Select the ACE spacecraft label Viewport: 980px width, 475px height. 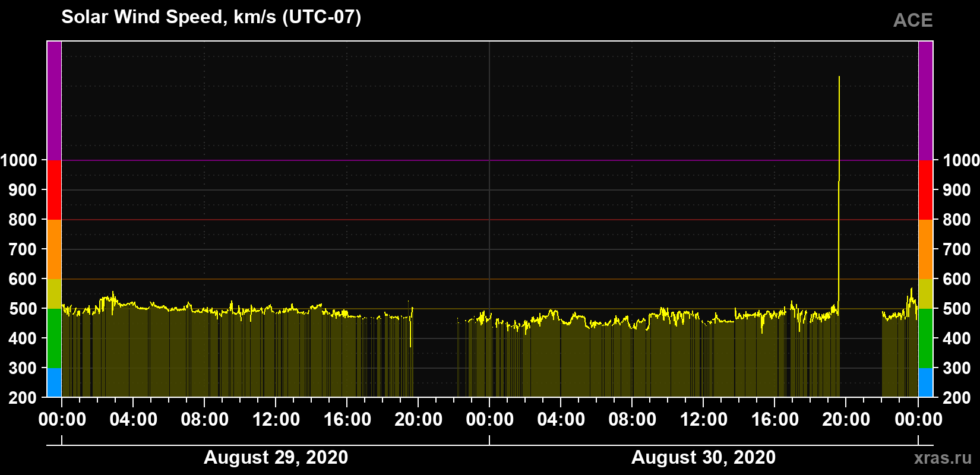click(913, 20)
